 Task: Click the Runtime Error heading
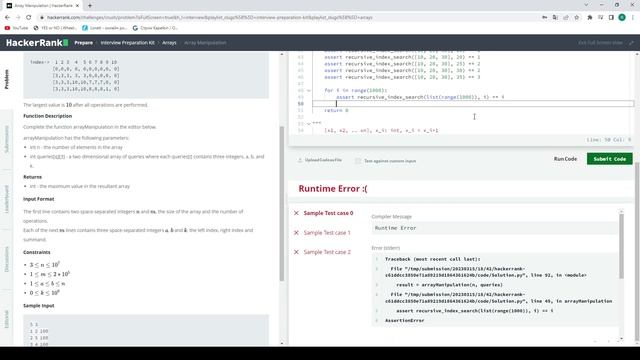pyautogui.click(x=333, y=189)
